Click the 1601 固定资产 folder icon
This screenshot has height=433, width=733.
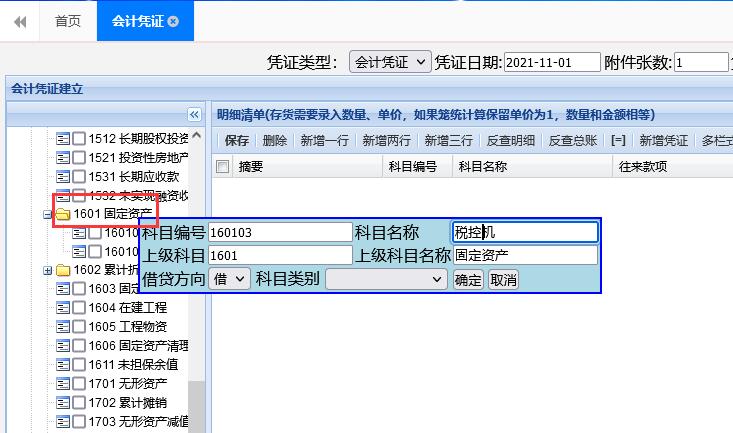[62, 213]
